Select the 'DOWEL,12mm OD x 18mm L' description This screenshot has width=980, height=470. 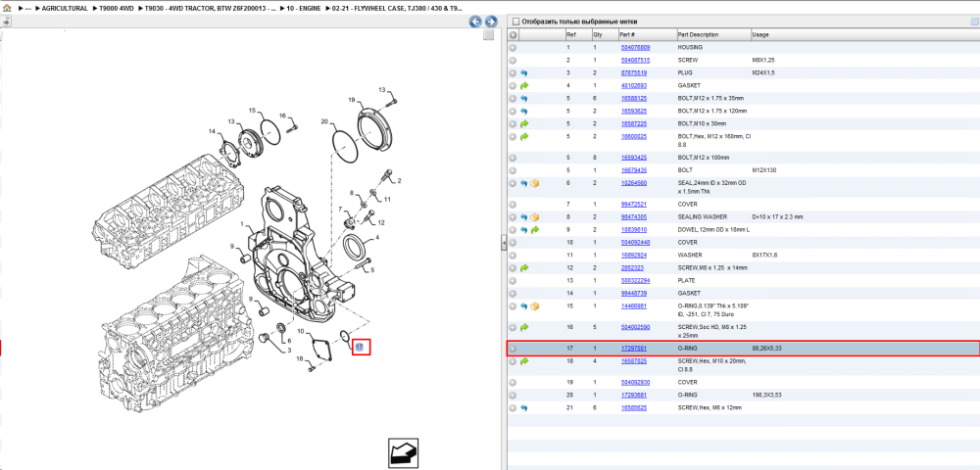coord(713,230)
